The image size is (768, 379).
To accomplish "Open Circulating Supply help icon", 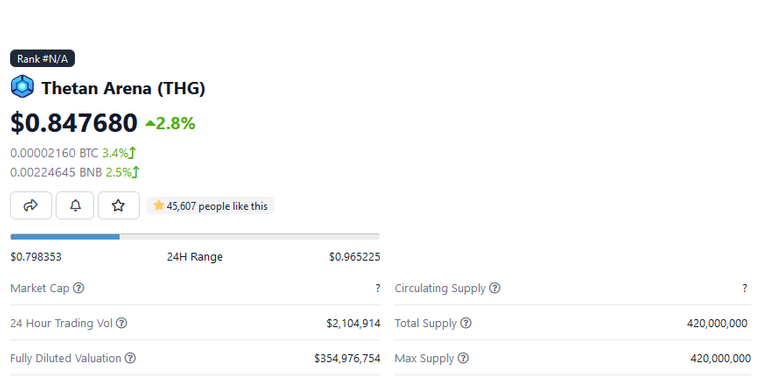I will coord(495,288).
